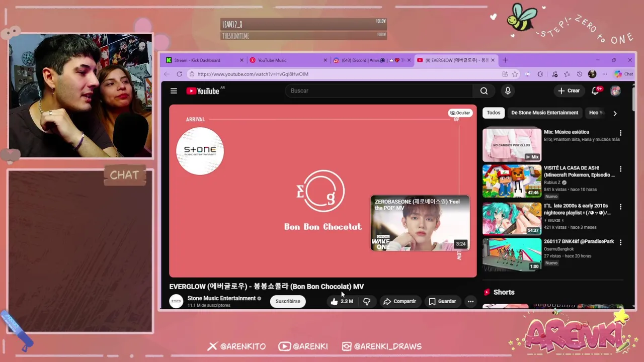Open options for 260117 BNK48f video
The width and height of the screenshot is (644, 362).
tap(620, 242)
